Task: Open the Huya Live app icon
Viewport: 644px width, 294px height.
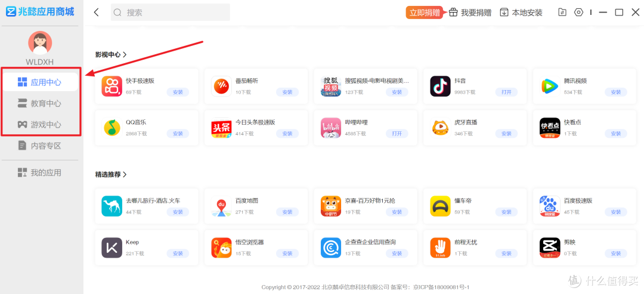Action: click(440, 128)
